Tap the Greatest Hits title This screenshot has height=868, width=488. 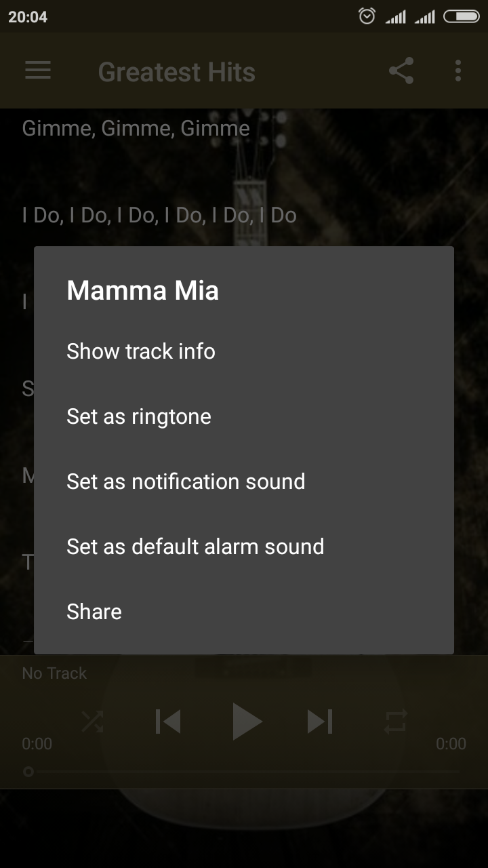[x=176, y=72]
